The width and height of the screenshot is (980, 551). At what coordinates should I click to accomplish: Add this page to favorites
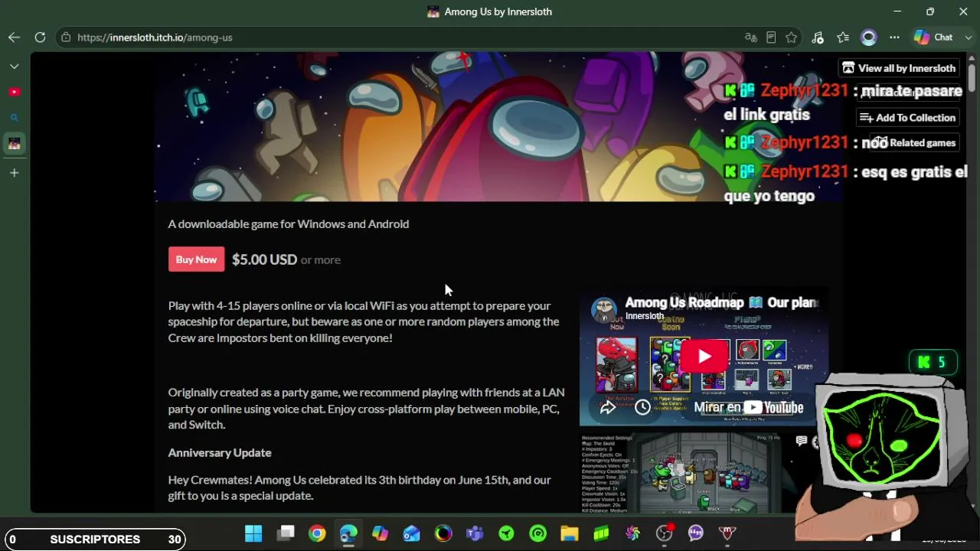tap(792, 37)
